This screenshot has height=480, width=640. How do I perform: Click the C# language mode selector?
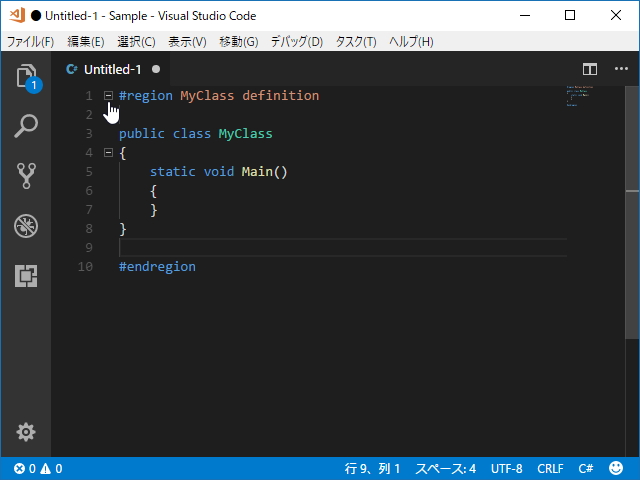[586, 469]
